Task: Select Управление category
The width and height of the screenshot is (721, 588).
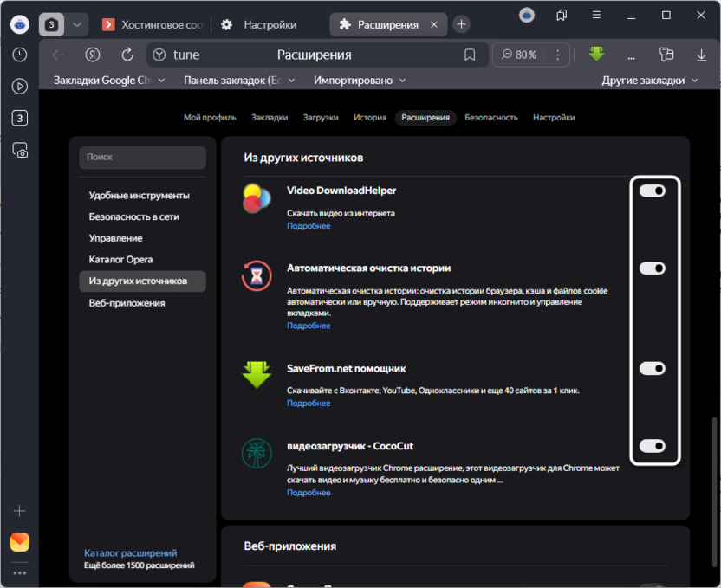Action: click(x=142, y=238)
